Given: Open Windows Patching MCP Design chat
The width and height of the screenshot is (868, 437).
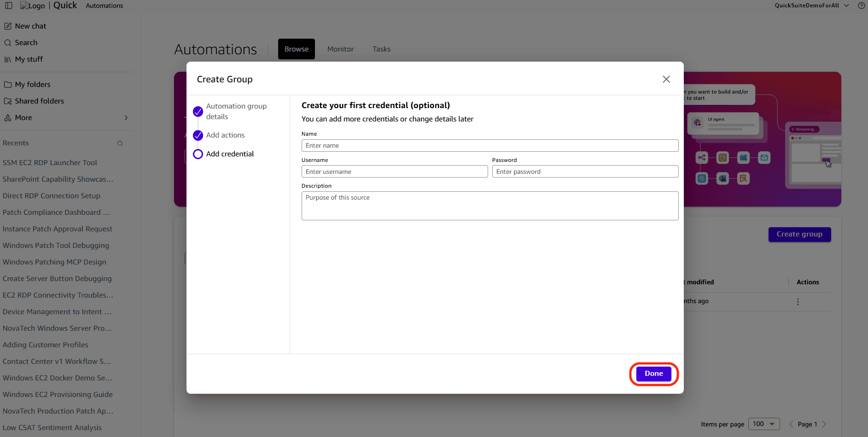Looking at the screenshot, I should (x=54, y=262).
